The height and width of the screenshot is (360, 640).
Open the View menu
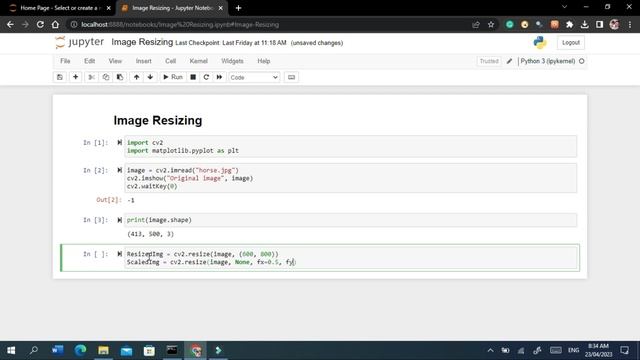(x=115, y=61)
